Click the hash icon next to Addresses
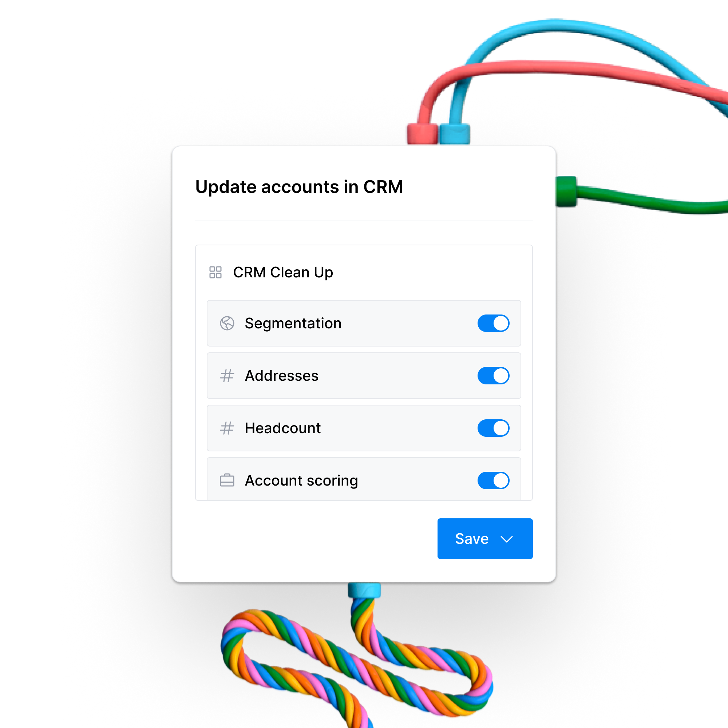 click(x=227, y=375)
